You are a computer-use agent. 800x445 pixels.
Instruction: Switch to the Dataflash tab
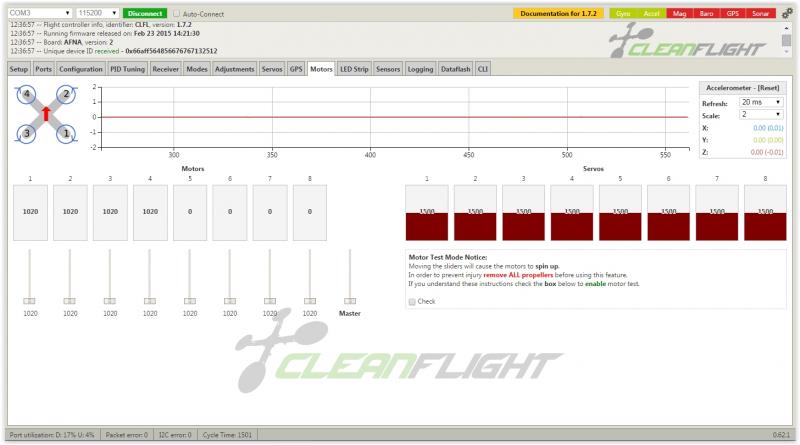tap(456, 69)
